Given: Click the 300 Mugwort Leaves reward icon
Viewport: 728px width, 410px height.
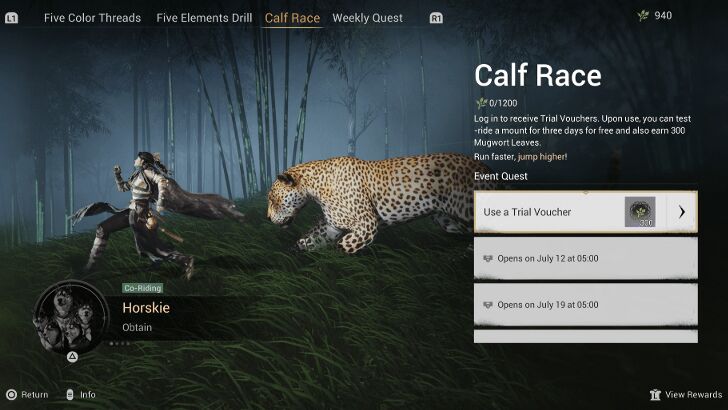Looking at the screenshot, I should (640, 212).
